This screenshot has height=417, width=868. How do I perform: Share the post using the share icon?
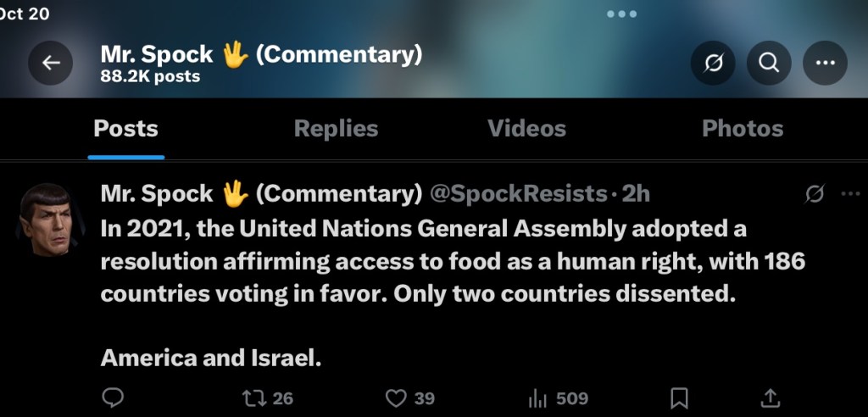tap(770, 398)
